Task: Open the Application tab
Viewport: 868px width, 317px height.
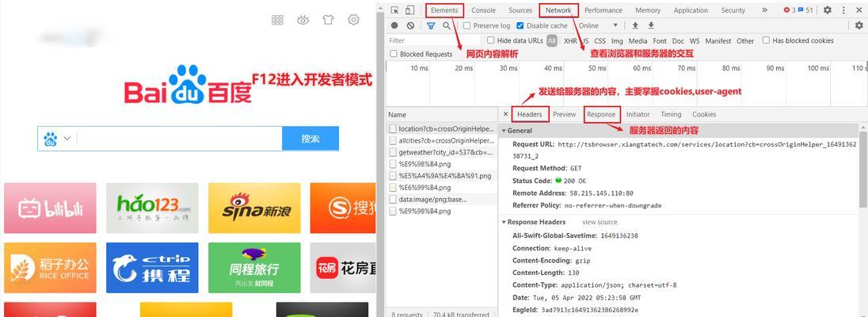Action: pos(691,10)
